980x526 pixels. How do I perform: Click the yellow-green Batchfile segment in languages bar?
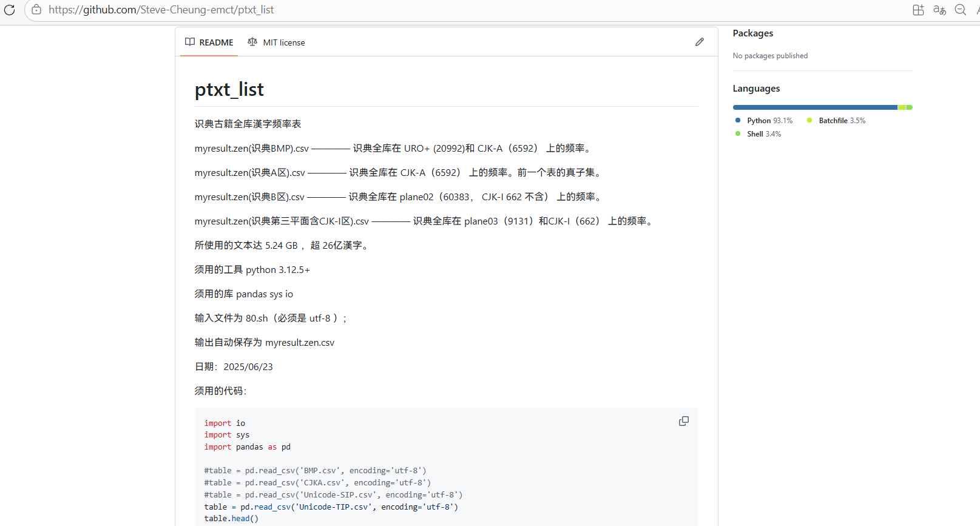[902, 107]
